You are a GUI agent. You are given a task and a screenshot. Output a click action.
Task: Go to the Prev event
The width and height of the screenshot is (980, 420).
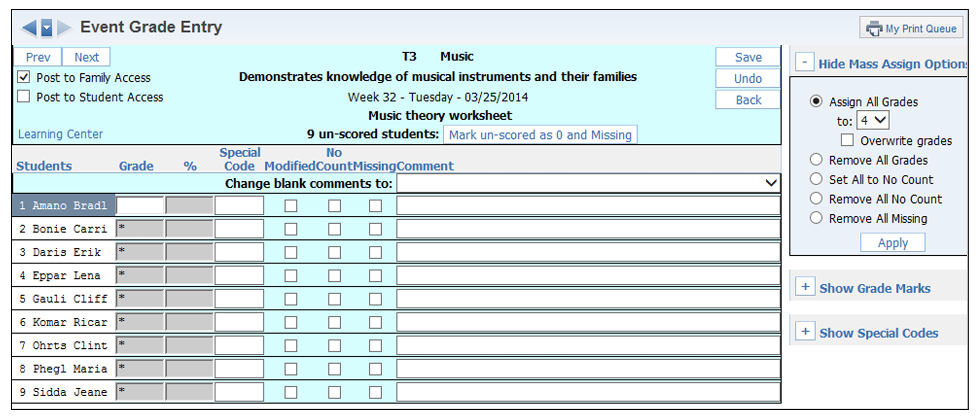(38, 57)
